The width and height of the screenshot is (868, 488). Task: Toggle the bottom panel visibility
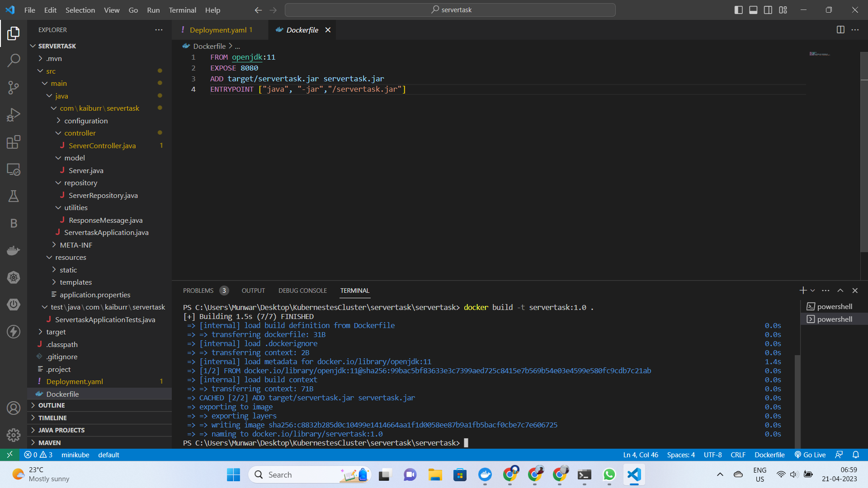point(753,9)
